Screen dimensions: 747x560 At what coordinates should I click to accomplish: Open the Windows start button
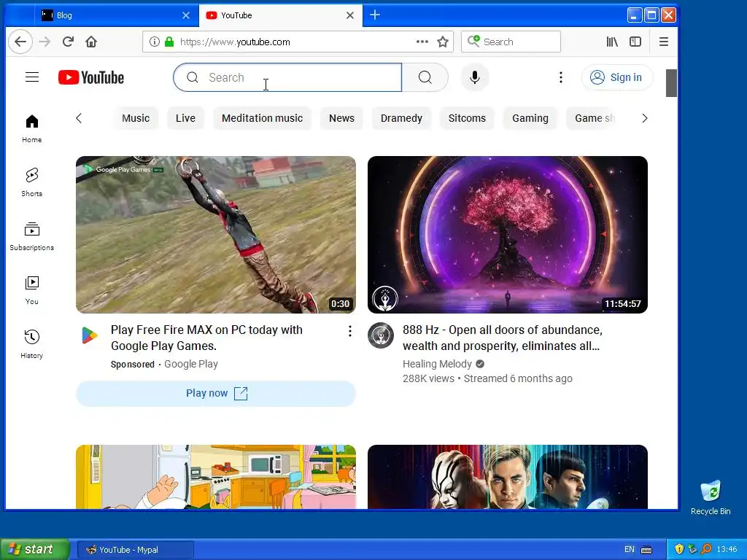[x=34, y=550]
